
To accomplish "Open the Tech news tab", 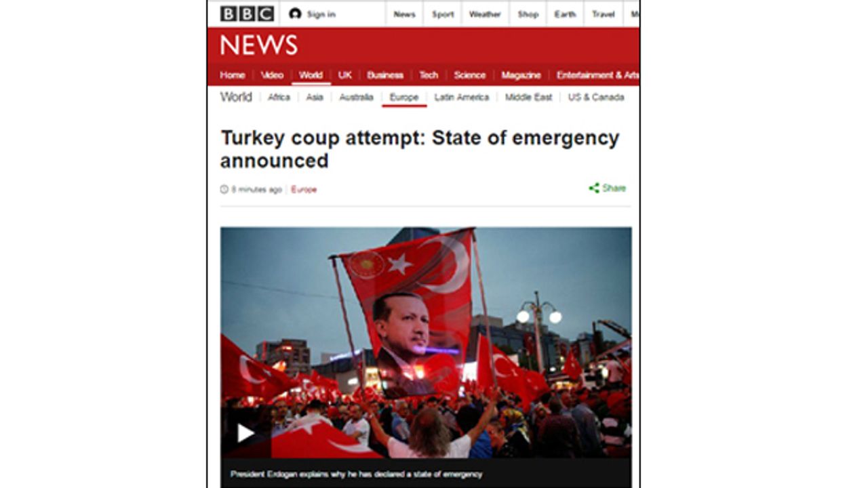I will click(429, 75).
